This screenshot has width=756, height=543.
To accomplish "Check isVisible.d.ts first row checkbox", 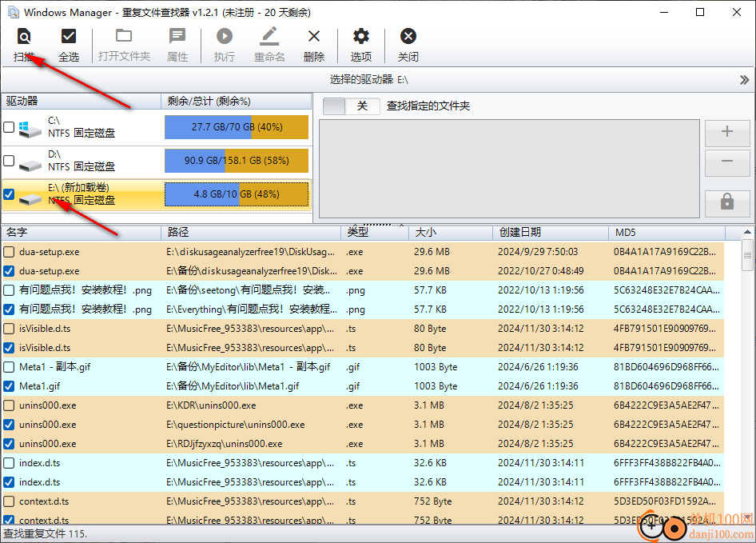I will 9,329.
